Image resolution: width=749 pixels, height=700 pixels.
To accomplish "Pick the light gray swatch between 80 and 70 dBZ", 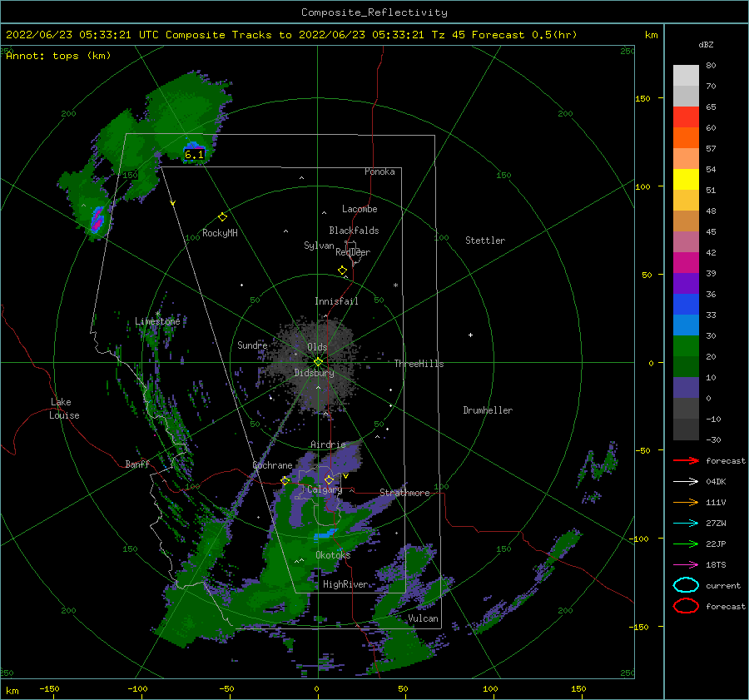I will pos(686,76).
